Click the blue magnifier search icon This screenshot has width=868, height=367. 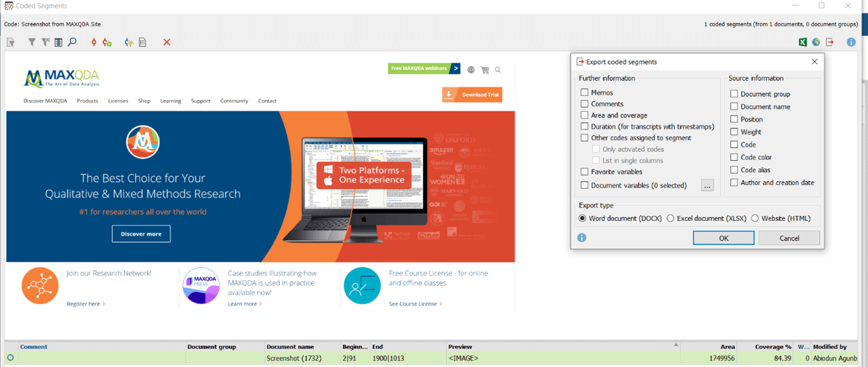[72, 43]
